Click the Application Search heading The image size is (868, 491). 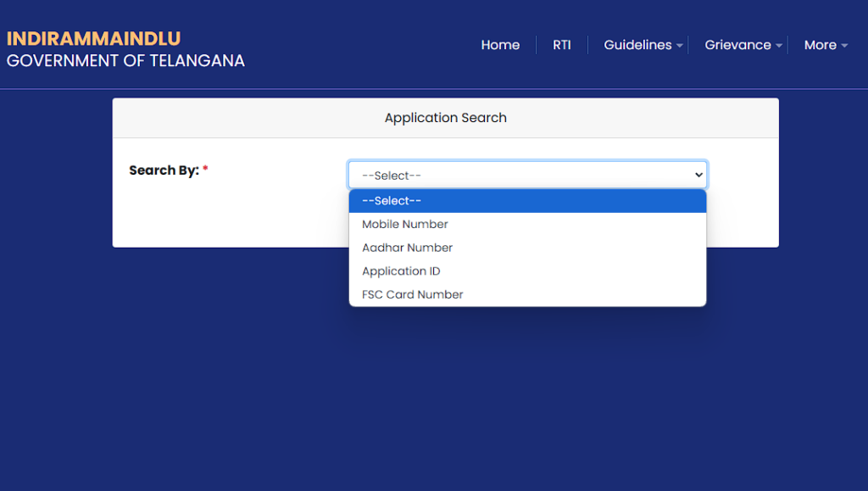tap(446, 118)
